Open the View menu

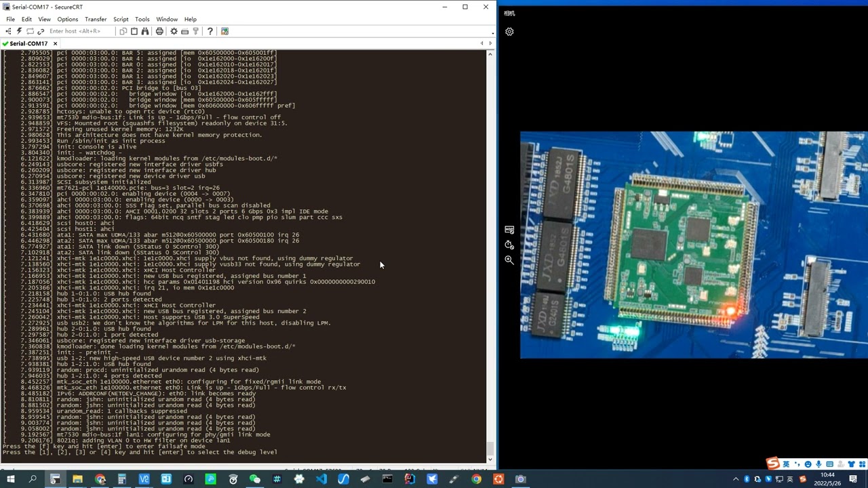[x=44, y=19]
